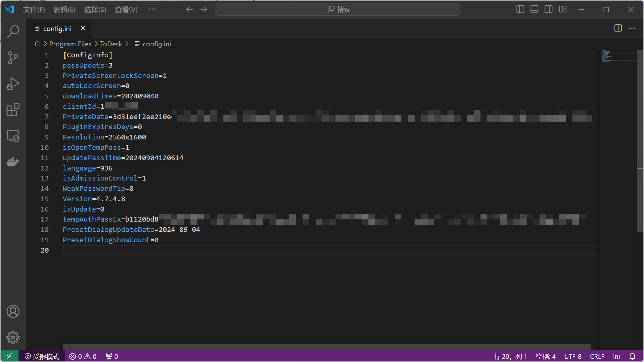Select the config.ini editor tab

coord(57,29)
